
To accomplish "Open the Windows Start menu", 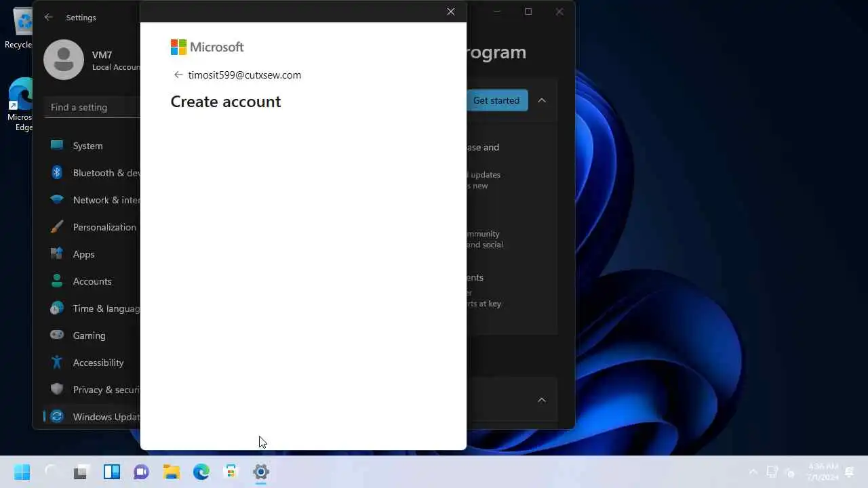I will click(x=22, y=472).
